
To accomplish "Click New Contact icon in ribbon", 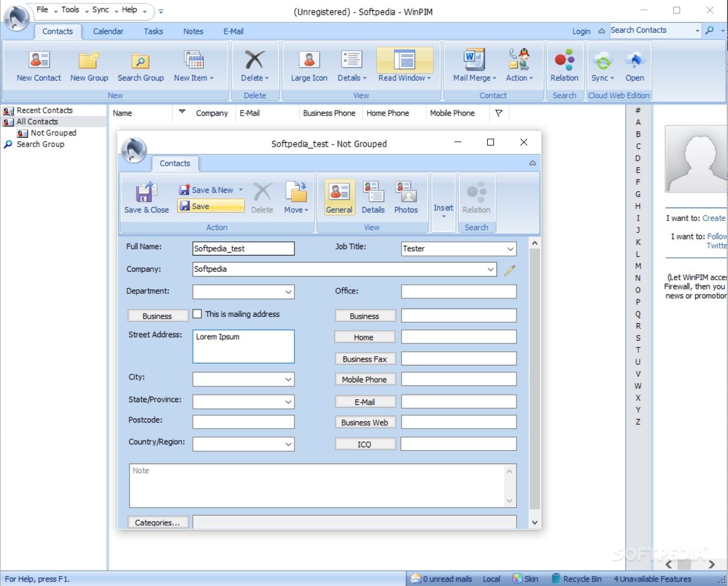I will pyautogui.click(x=39, y=67).
